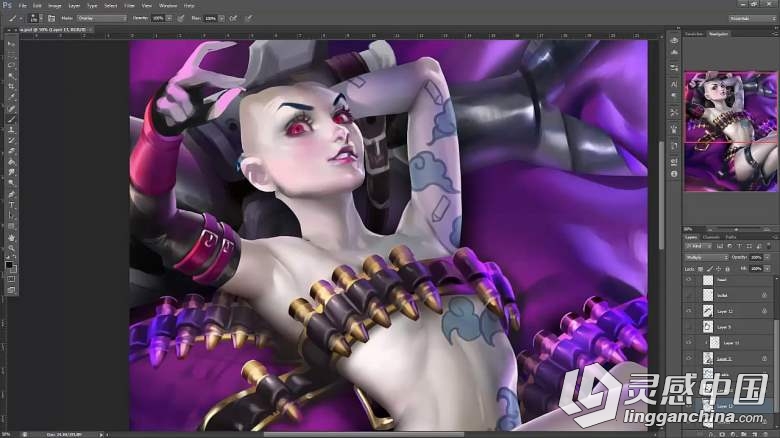Select the Quick Selection tool
Viewport: 780px width, 438px height.
[x=11, y=76]
